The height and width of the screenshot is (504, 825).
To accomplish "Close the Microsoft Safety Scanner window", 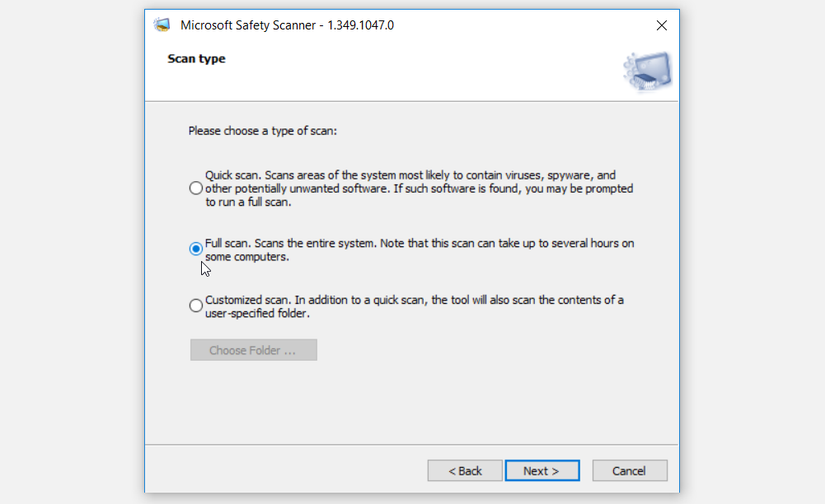I will pyautogui.click(x=662, y=25).
